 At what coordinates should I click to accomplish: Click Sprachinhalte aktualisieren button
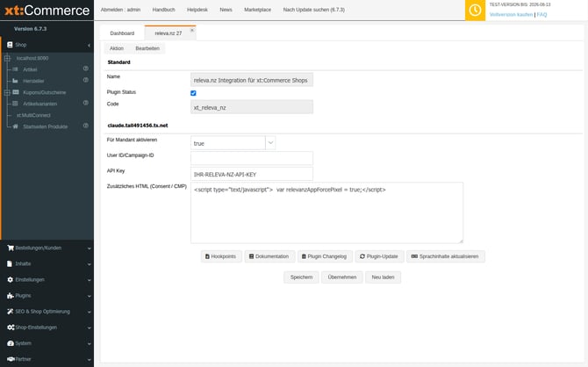[x=446, y=256]
